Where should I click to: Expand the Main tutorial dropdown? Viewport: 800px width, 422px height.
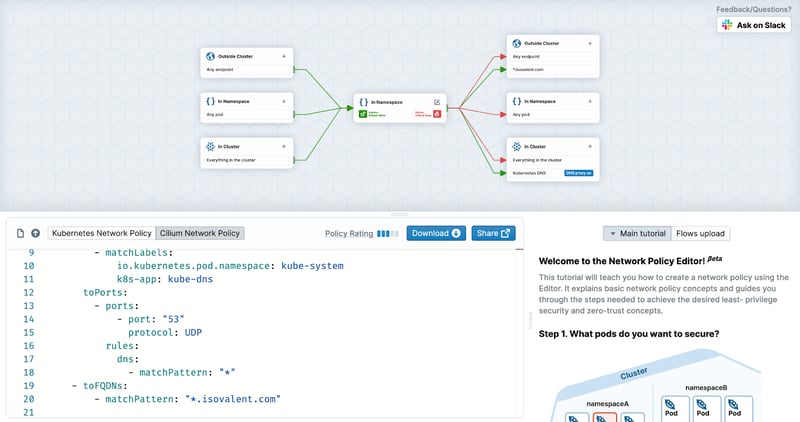point(637,233)
